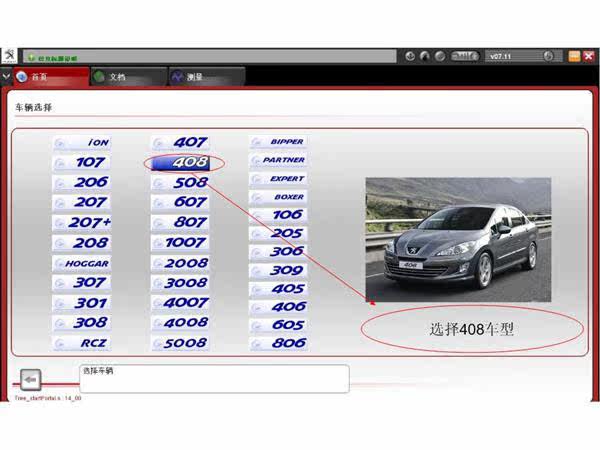The height and width of the screenshot is (450, 600).
Task: Pick the HOGGAR model button
Action: [82, 263]
